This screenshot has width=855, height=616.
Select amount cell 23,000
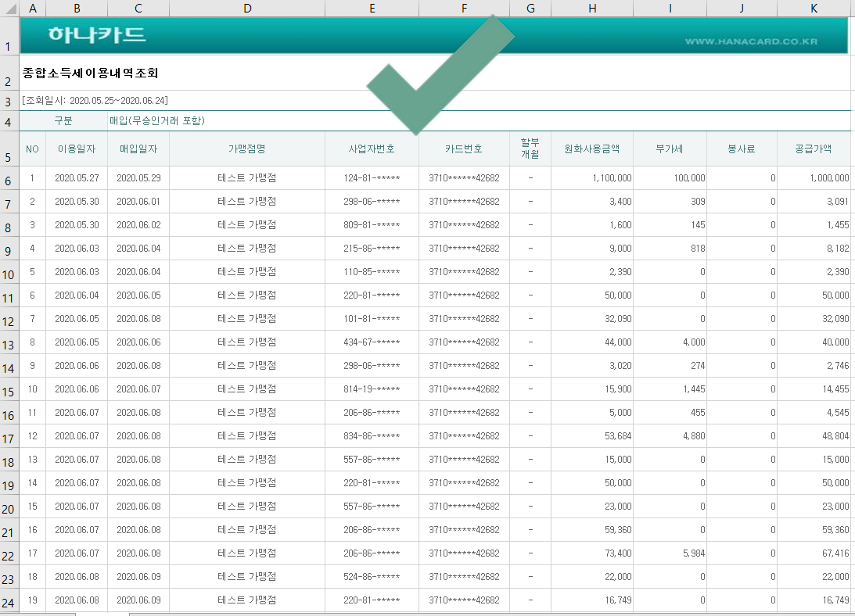coord(591,507)
